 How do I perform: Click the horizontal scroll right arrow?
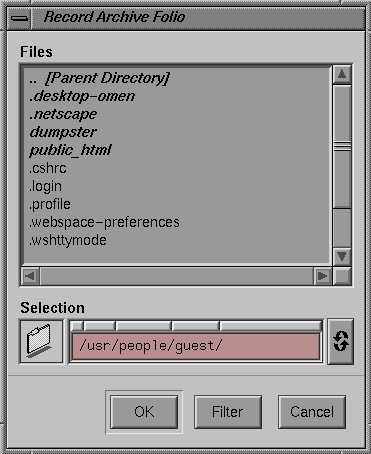(x=322, y=276)
